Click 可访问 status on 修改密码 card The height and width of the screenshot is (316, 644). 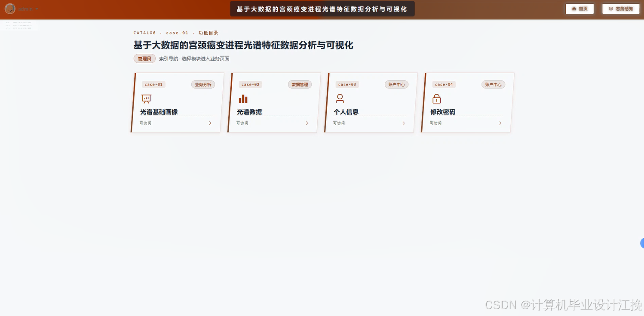pos(435,123)
